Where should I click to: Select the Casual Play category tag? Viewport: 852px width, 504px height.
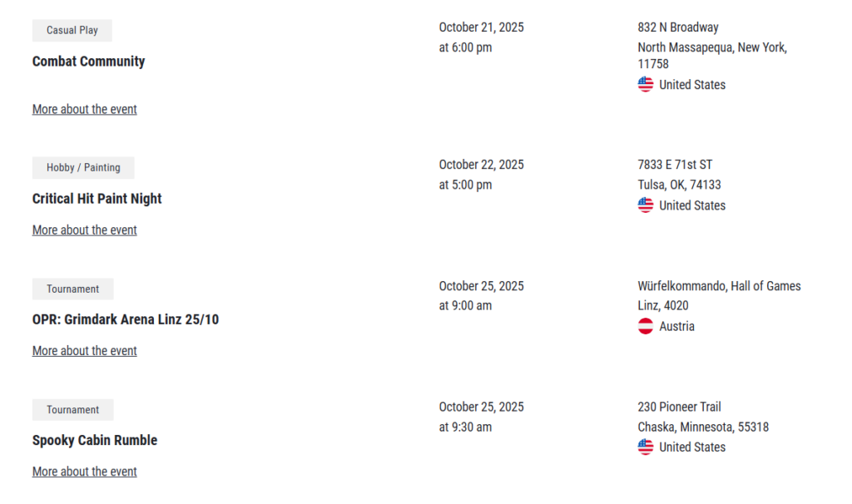point(72,31)
